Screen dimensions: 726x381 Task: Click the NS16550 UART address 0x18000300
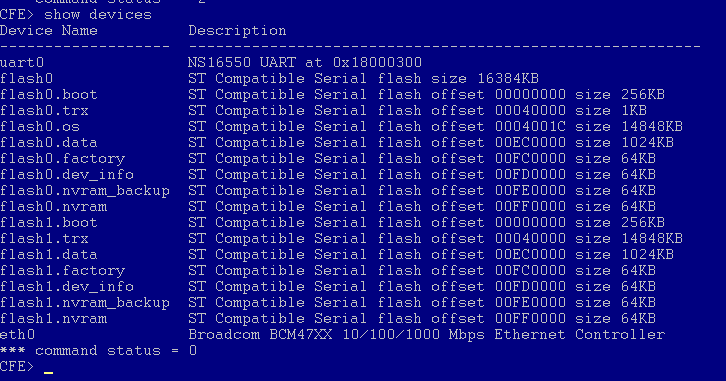click(377, 62)
